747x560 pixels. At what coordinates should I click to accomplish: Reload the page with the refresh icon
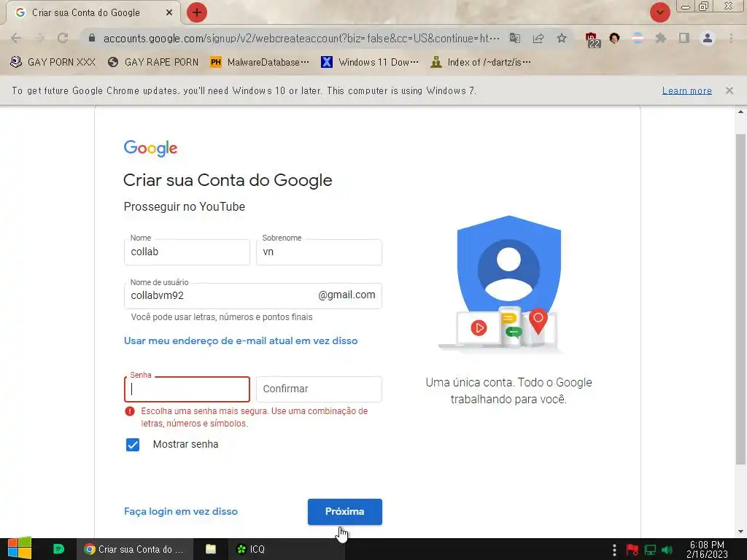tap(63, 38)
